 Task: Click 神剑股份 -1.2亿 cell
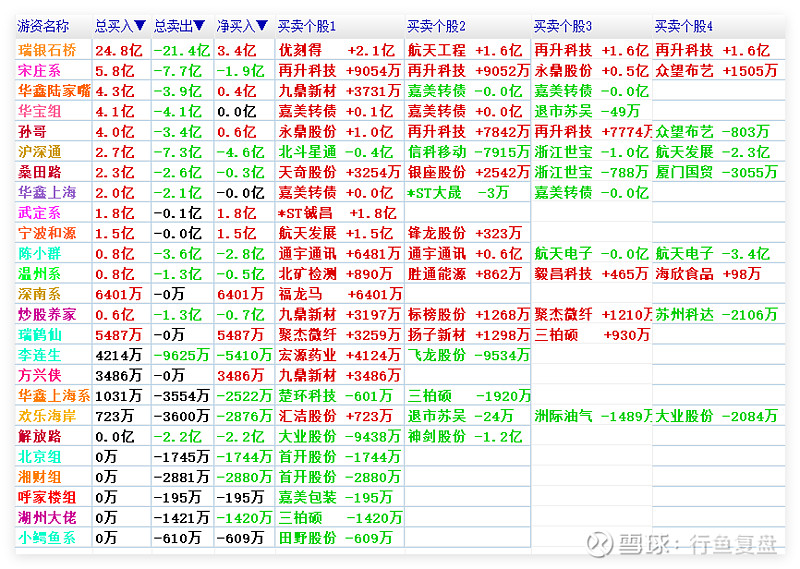pyautogui.click(x=465, y=436)
